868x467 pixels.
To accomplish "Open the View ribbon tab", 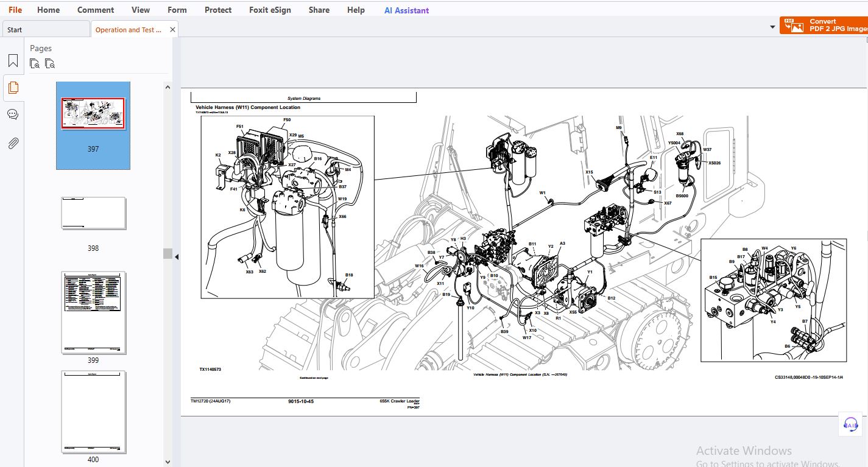I will 141,10.
